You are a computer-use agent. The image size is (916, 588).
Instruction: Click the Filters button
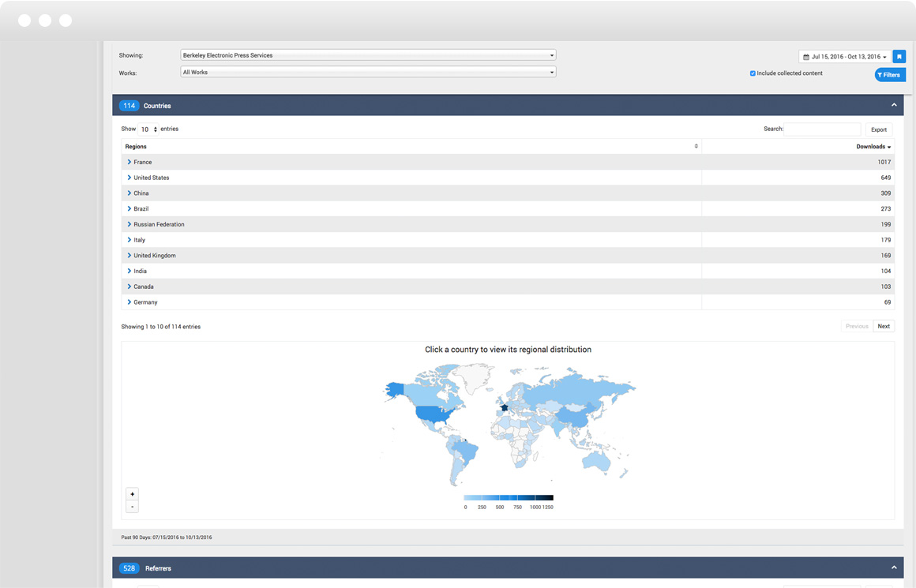click(x=889, y=75)
